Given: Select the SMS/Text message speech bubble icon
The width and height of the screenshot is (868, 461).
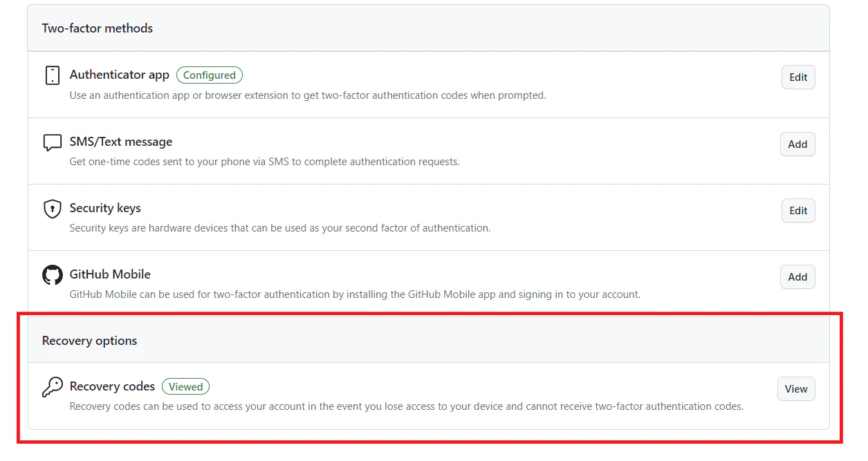Looking at the screenshot, I should (52, 142).
